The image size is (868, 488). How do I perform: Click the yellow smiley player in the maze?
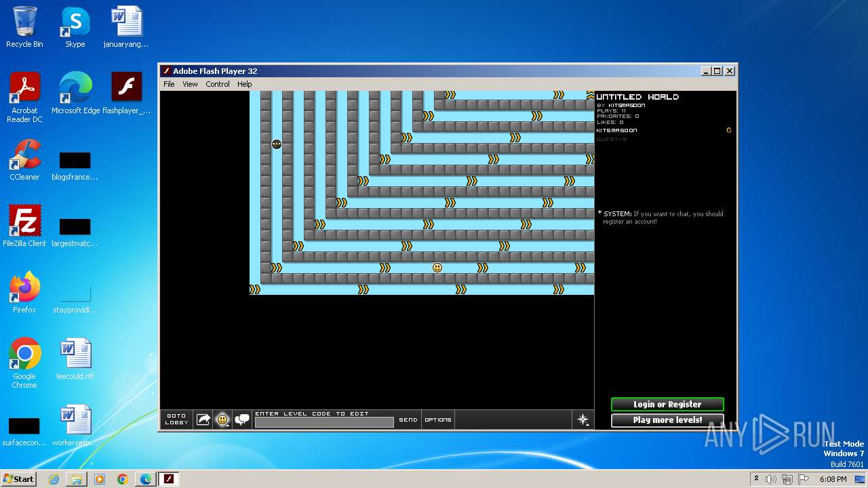tap(437, 268)
